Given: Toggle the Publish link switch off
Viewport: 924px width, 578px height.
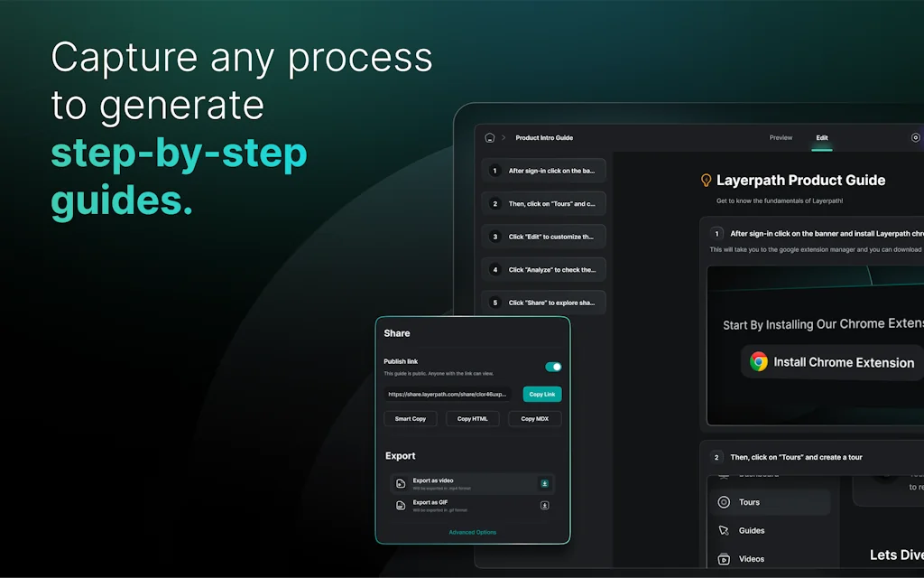Looking at the screenshot, I should pyautogui.click(x=553, y=367).
